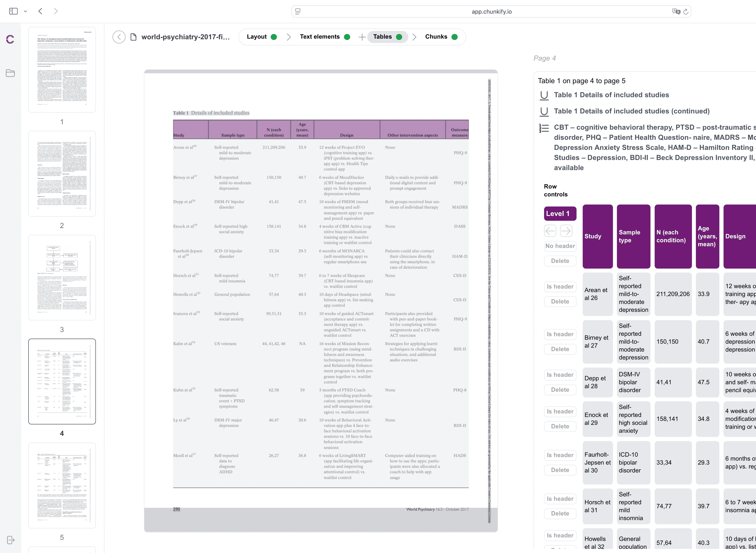
Task: Switch to the Text elements step tab
Action: pyautogui.click(x=325, y=37)
